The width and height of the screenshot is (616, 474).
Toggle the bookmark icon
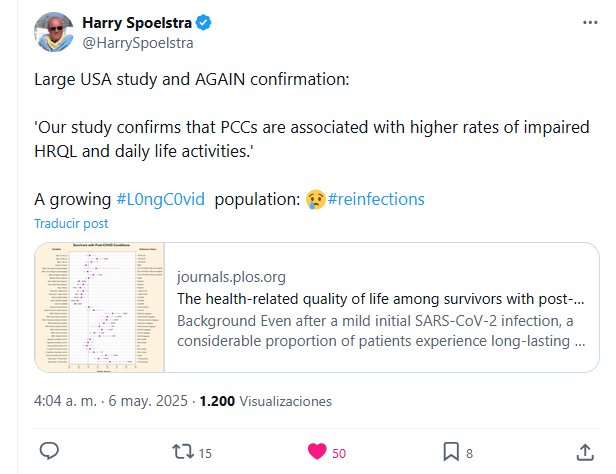tap(451, 452)
